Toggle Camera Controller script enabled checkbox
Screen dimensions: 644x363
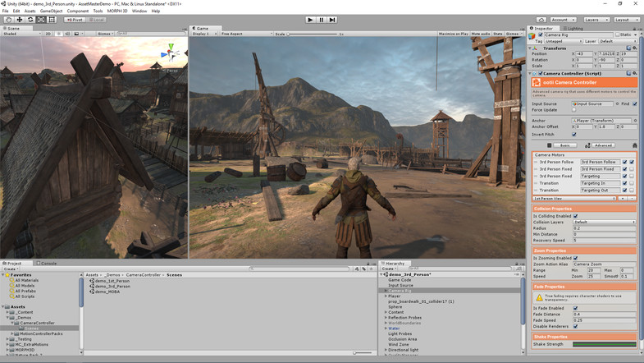541,73
